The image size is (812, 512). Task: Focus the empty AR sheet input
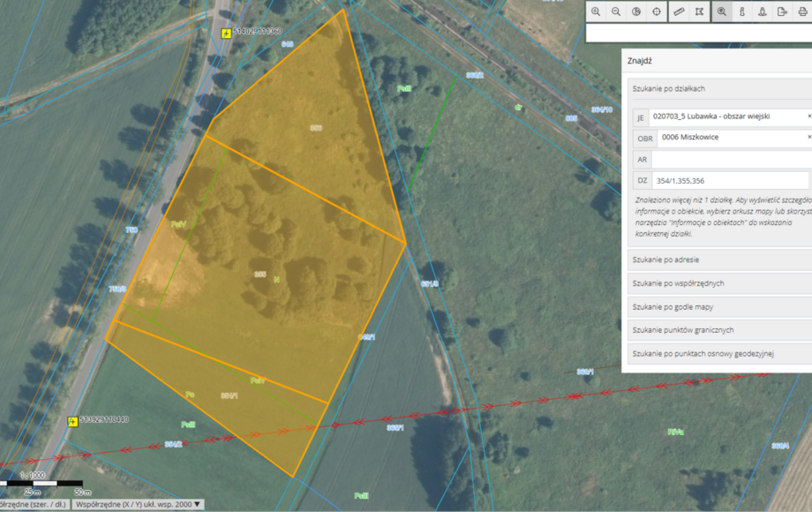pos(731,160)
